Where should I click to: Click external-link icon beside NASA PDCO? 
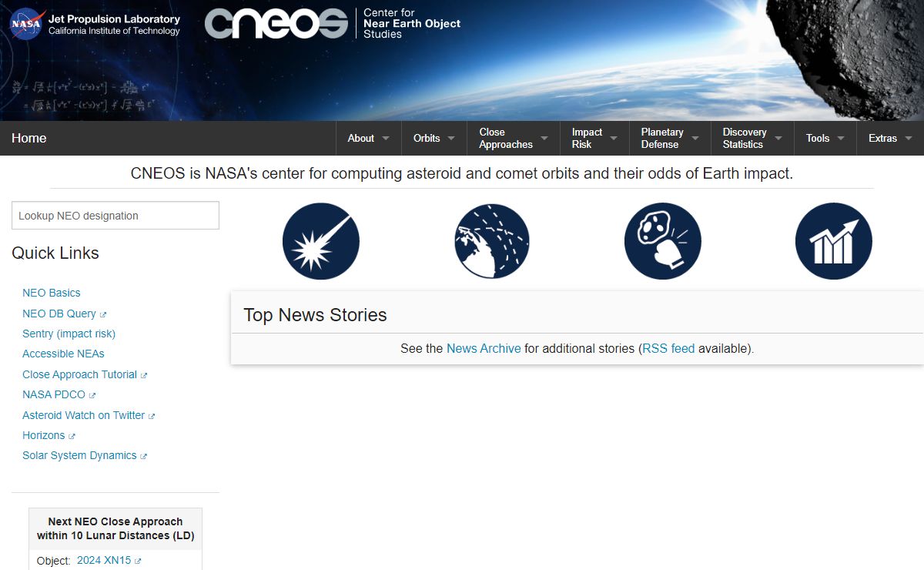click(x=92, y=395)
